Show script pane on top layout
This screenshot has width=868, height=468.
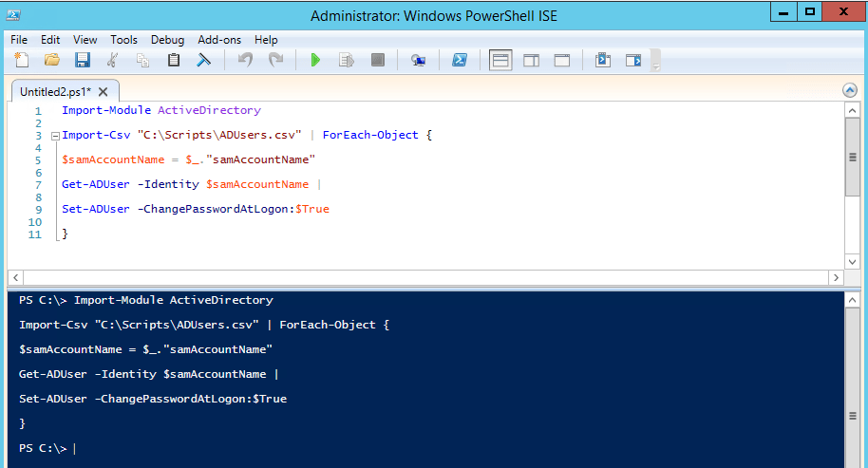coord(500,60)
